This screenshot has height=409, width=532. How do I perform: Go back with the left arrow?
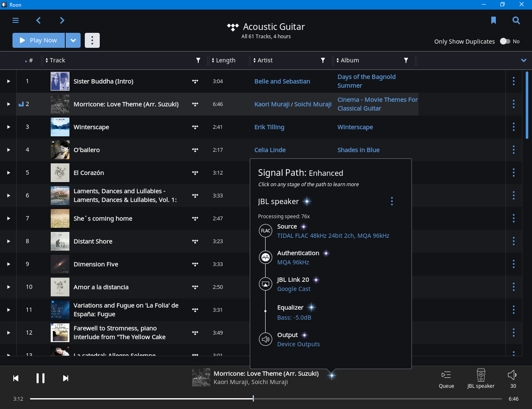coord(39,20)
